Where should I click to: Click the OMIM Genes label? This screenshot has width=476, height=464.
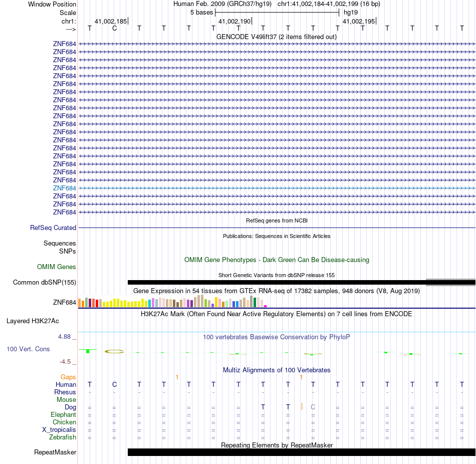pyautogui.click(x=57, y=267)
